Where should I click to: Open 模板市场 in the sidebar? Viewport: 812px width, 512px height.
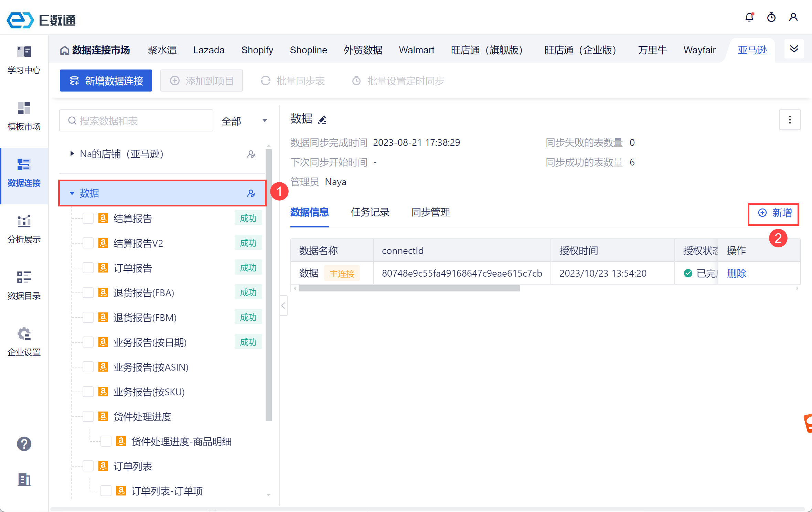(24, 116)
